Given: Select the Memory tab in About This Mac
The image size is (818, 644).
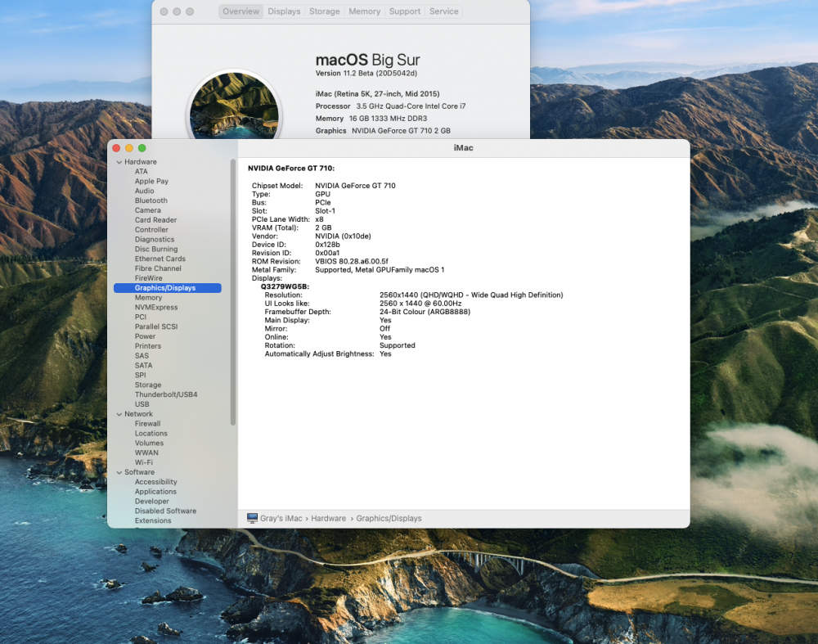Looking at the screenshot, I should point(364,11).
